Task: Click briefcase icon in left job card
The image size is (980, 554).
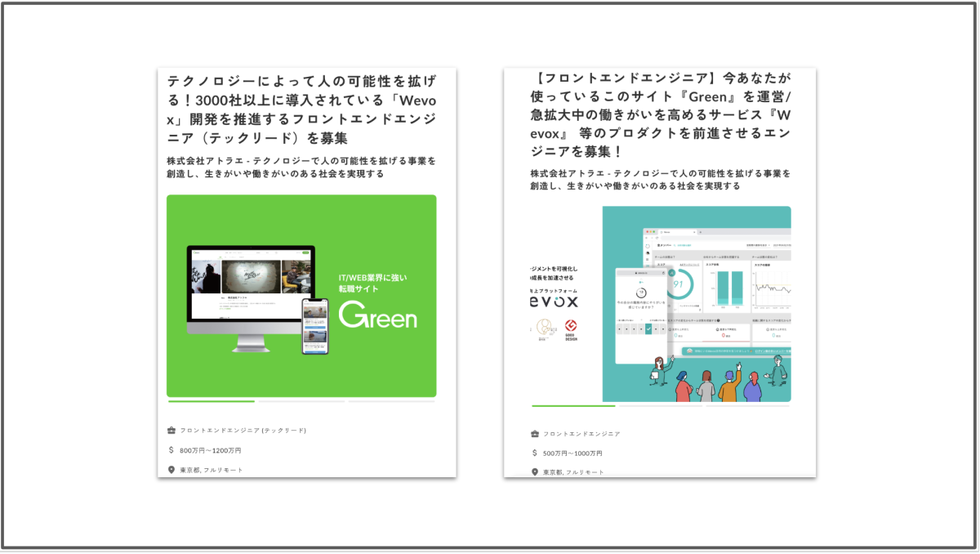Action: click(171, 431)
